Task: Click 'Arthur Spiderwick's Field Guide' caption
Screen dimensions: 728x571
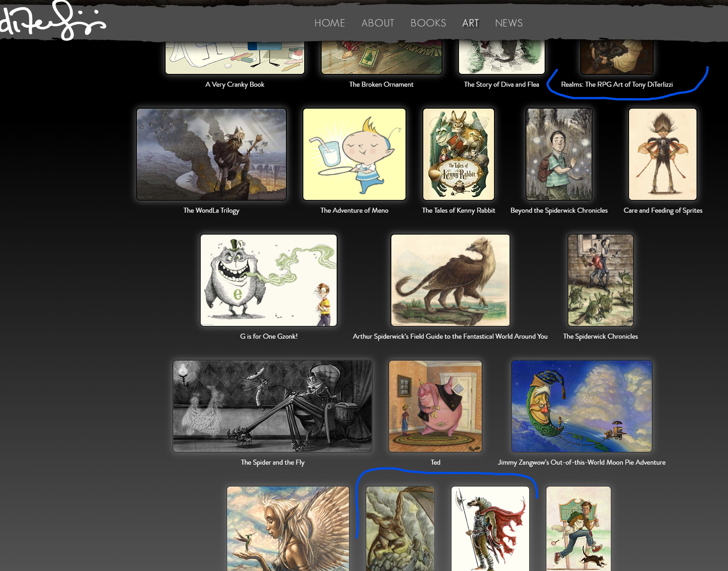Action: pyautogui.click(x=450, y=336)
